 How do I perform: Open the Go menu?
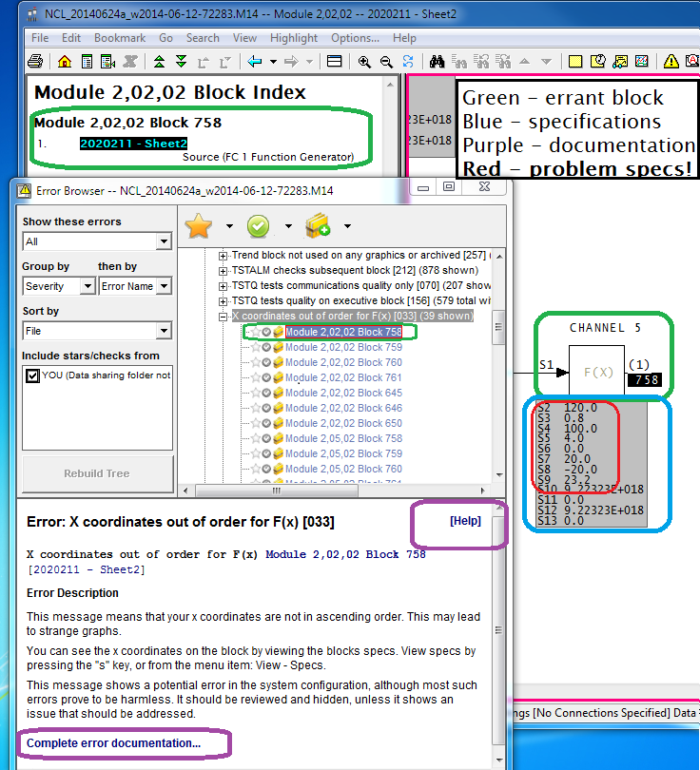[x=165, y=38]
